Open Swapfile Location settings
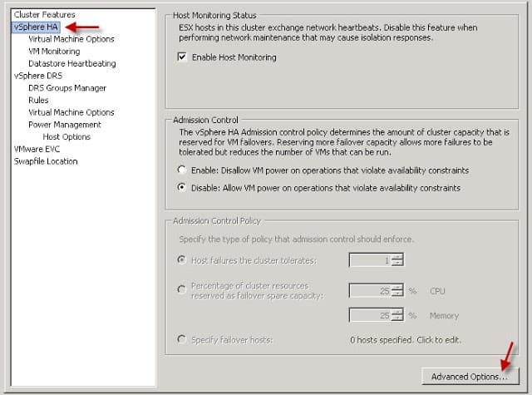The height and width of the screenshot is (395, 532). 46,161
